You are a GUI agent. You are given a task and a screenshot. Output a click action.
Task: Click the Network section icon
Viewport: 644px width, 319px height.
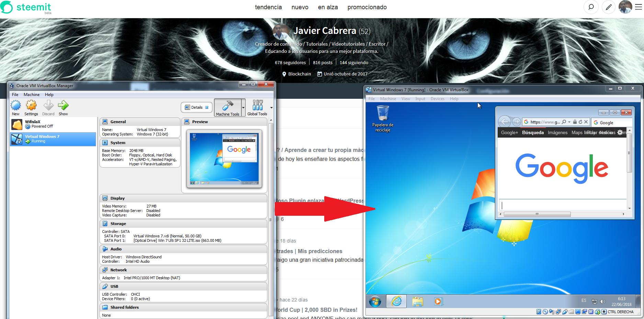[x=105, y=270]
